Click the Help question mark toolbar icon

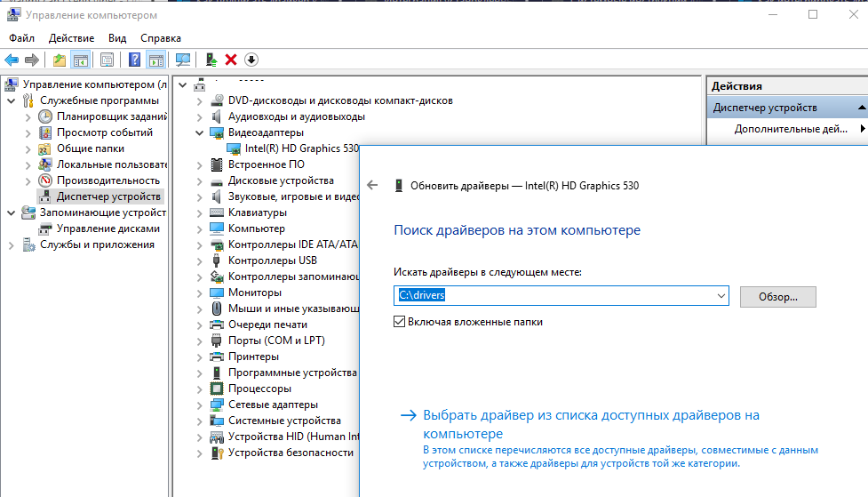click(x=134, y=60)
